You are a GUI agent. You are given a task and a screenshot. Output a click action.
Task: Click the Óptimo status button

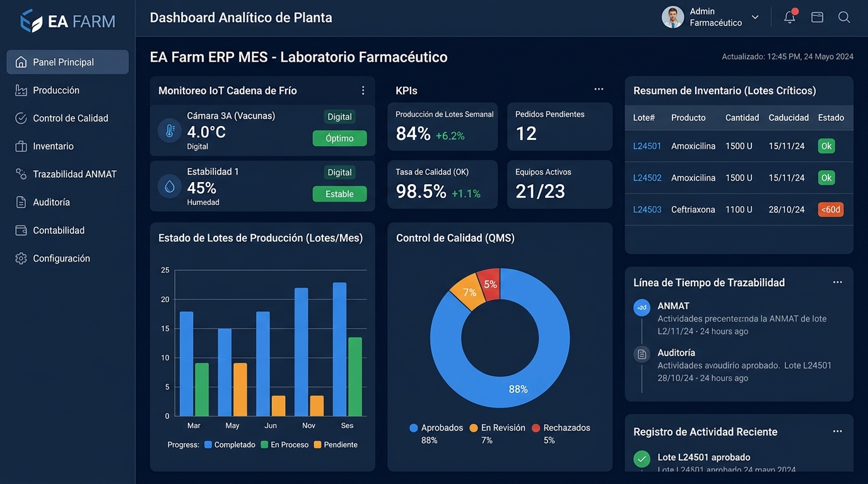[x=339, y=138]
